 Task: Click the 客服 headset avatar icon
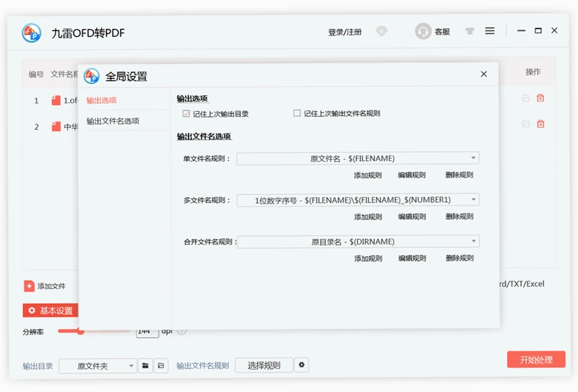coord(423,31)
